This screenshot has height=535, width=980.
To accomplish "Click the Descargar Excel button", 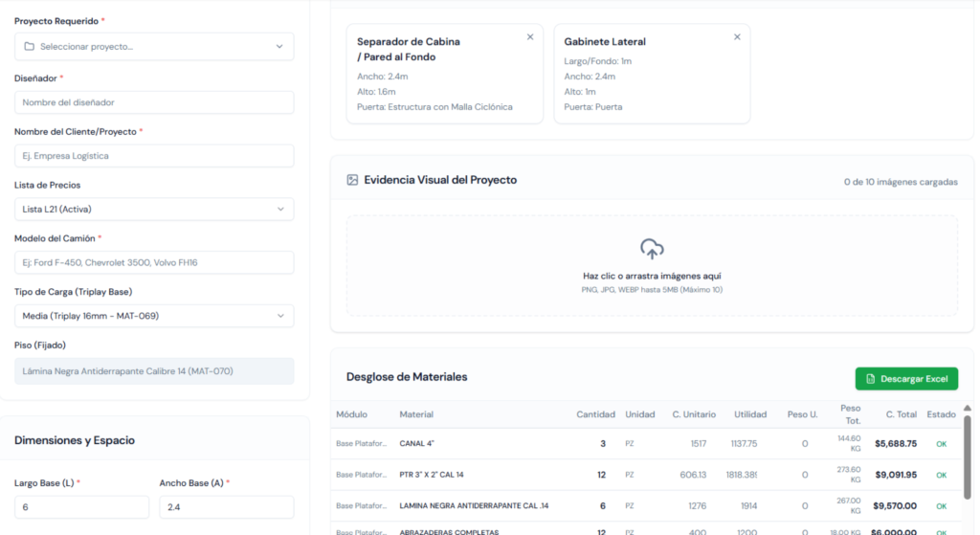I will [906, 379].
